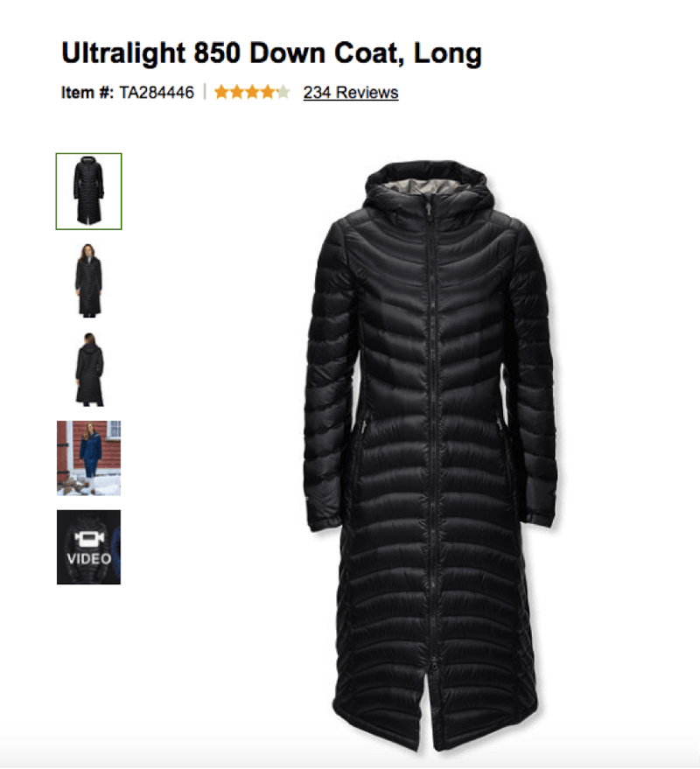View the blue coat outdoor barn thumbnail
700x769 pixels.
click(88, 458)
